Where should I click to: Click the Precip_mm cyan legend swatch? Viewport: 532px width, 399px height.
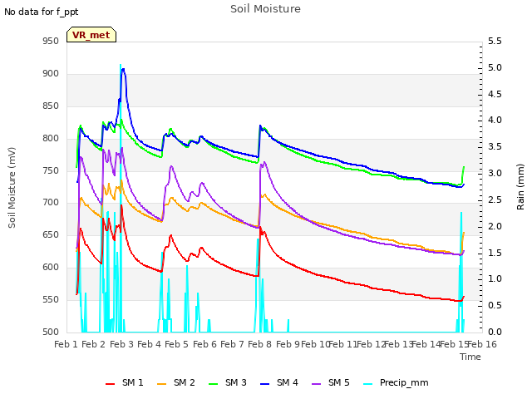coord(367,384)
